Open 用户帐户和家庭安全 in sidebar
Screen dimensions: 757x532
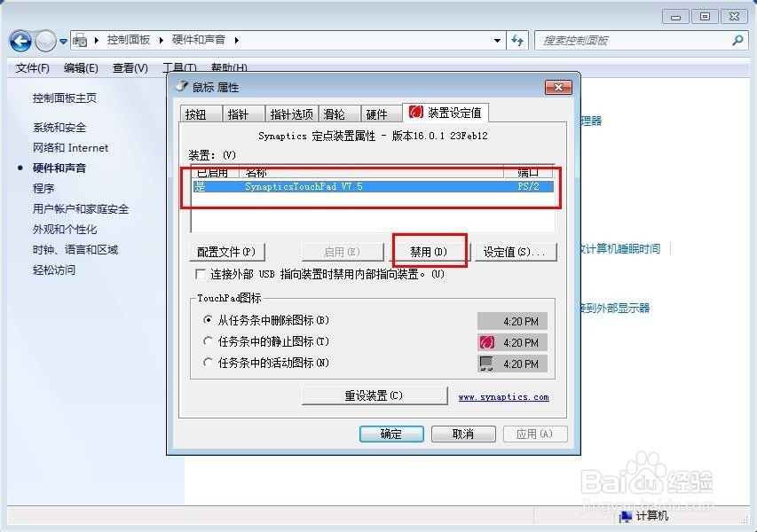pyautogui.click(x=80, y=209)
